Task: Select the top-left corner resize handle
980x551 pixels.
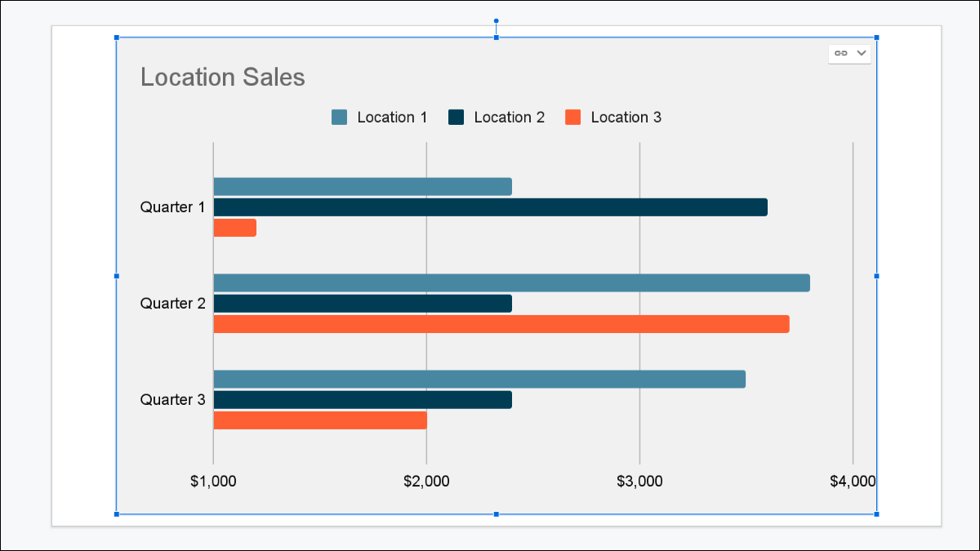Action: click(116, 38)
